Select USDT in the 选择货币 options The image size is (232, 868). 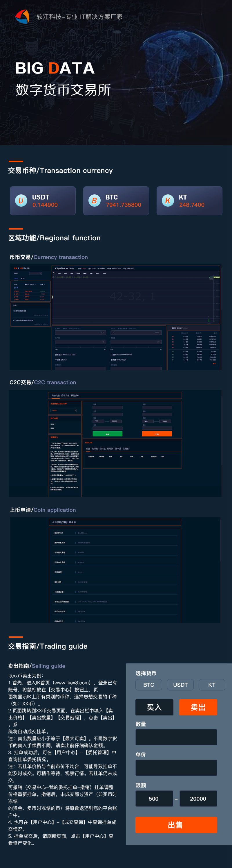click(x=180, y=685)
